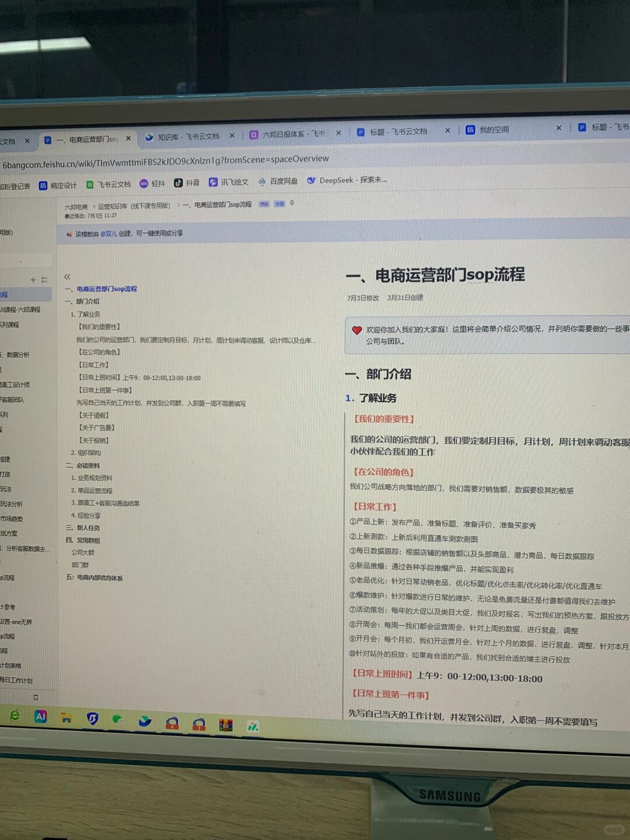Jump to 三、新人任务 in the outline

click(82, 528)
